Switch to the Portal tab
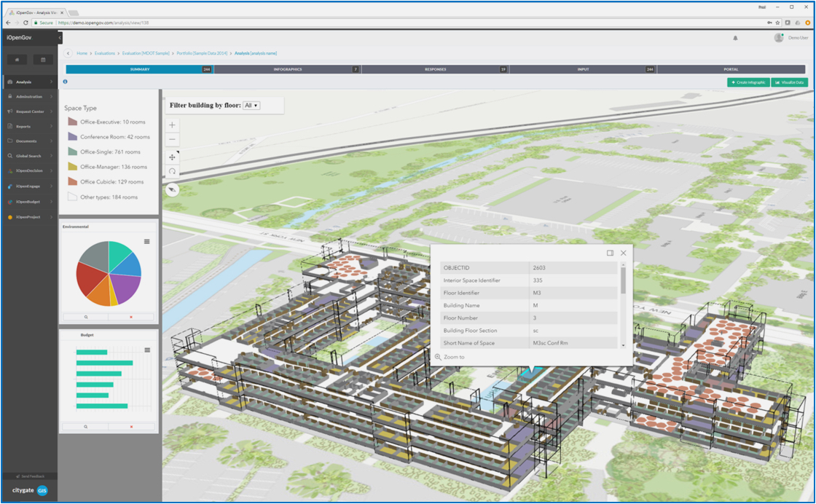Viewport: 816px width, 504px height. tap(731, 69)
